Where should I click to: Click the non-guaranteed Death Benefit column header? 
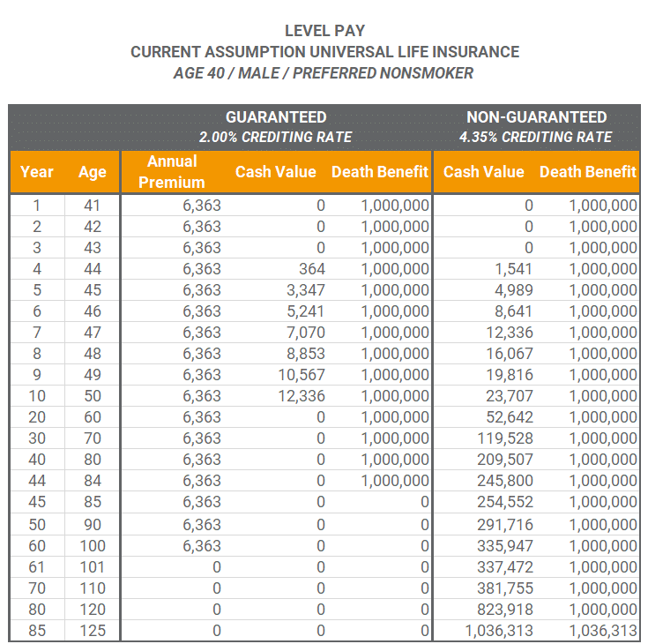click(588, 172)
